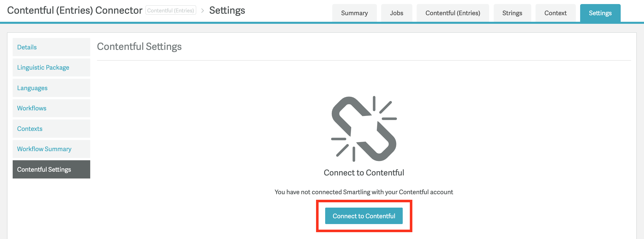Viewport: 644px width, 239px height.
Task: Select Languages in the sidebar
Action: (32, 88)
